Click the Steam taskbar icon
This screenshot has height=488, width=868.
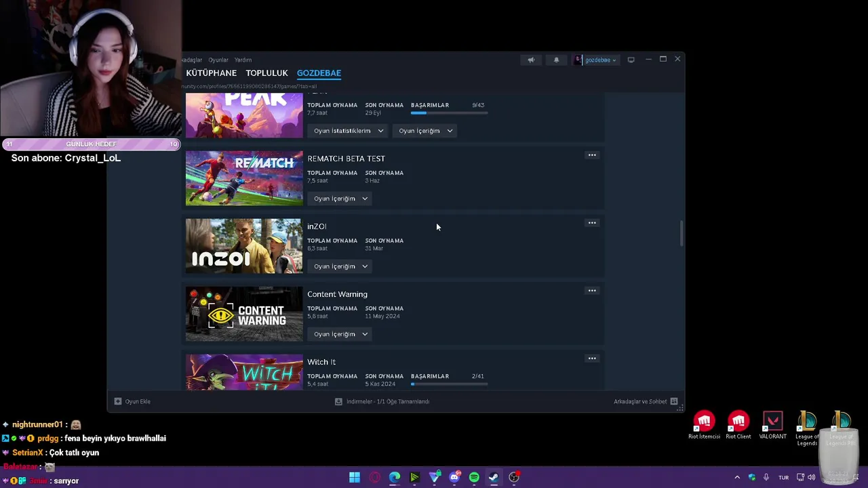point(494,477)
